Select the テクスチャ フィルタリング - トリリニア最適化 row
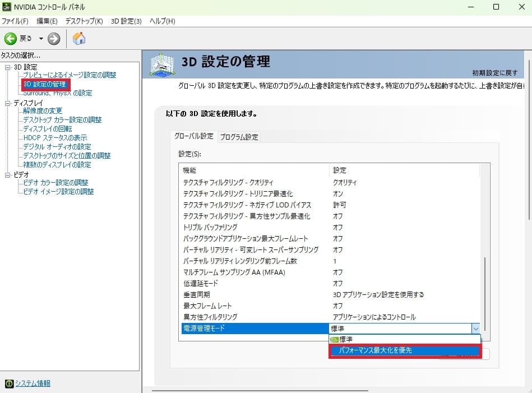This screenshot has width=532, height=393. (330, 194)
